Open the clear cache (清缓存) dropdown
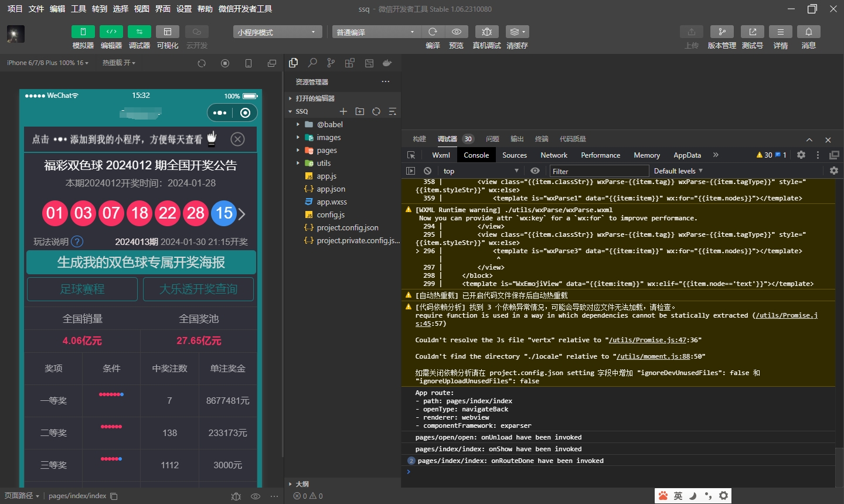 pyautogui.click(x=517, y=32)
